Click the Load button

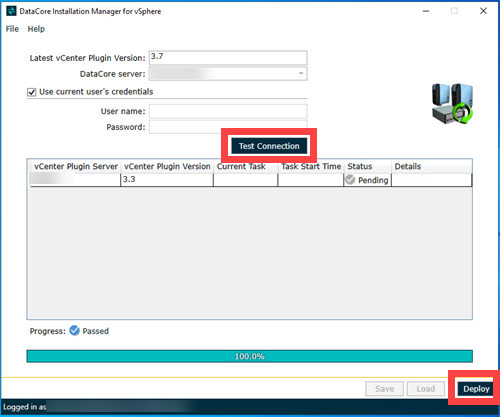(x=426, y=389)
